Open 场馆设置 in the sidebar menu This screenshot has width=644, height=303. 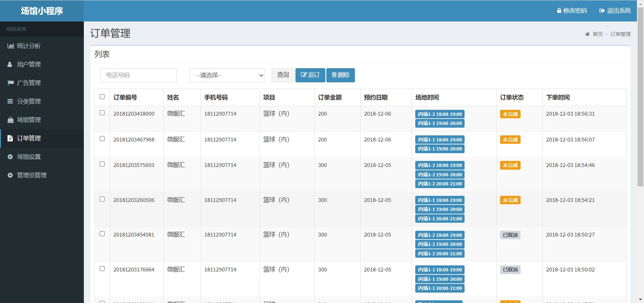42,157
